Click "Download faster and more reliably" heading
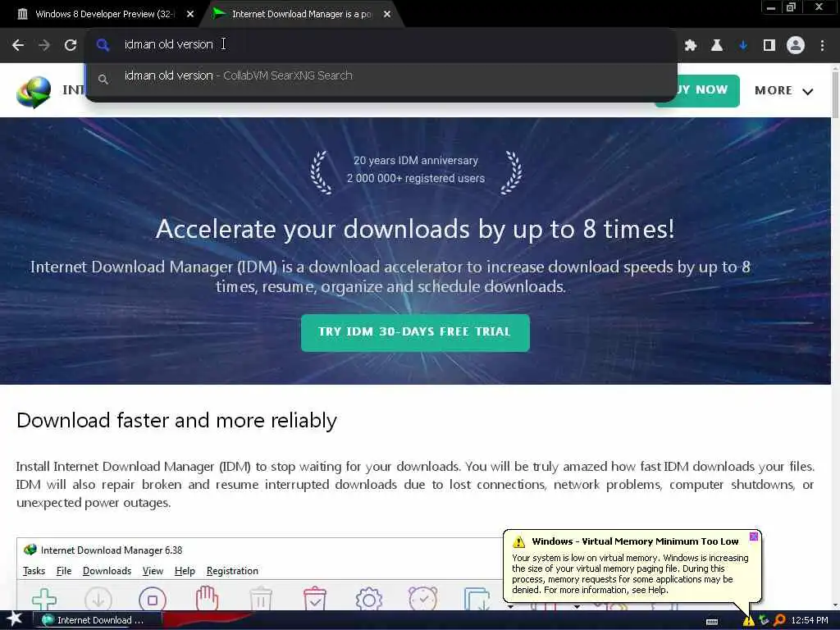 pyautogui.click(x=177, y=421)
